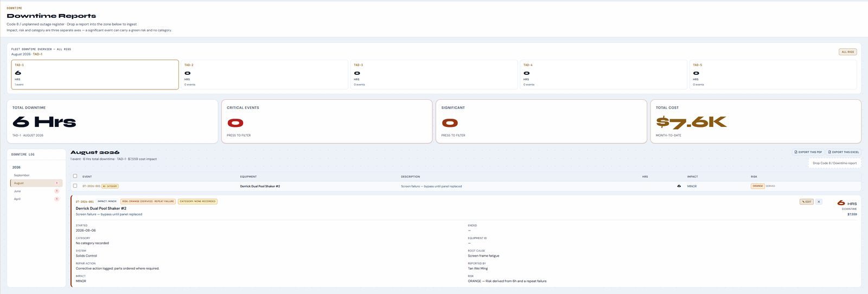This screenshot has width=868, height=294.
Task: Click the Hrs column header
Action: tap(645, 177)
